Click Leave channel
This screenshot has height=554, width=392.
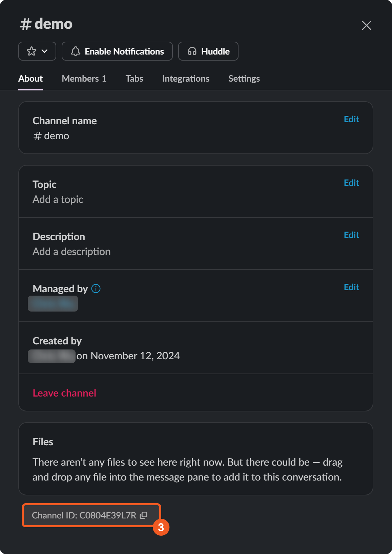point(64,393)
